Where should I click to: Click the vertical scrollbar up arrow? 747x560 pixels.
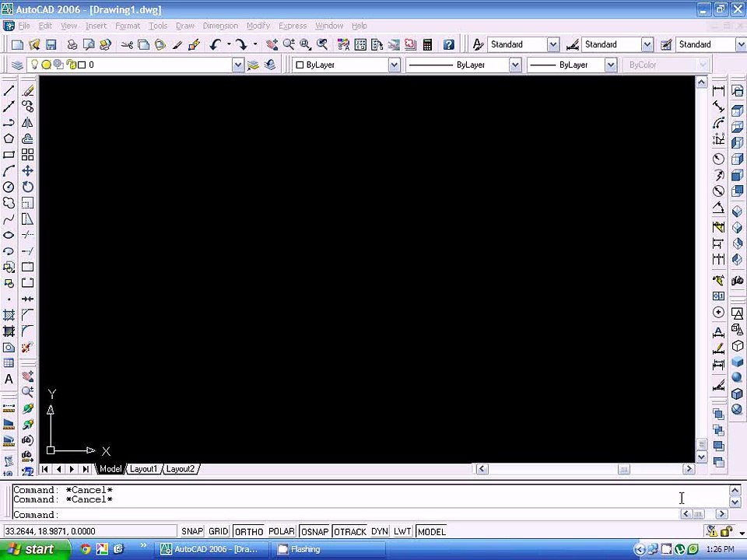701,82
